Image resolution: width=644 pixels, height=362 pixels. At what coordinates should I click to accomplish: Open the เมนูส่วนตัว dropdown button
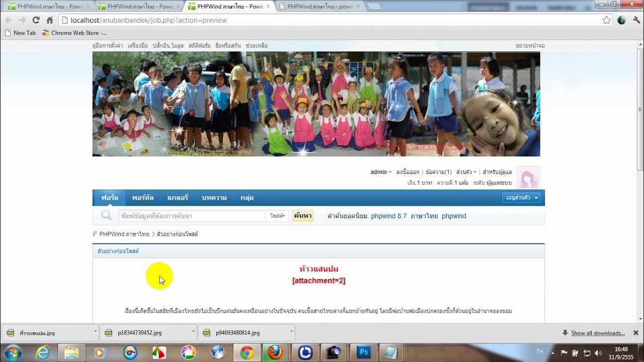(521, 198)
